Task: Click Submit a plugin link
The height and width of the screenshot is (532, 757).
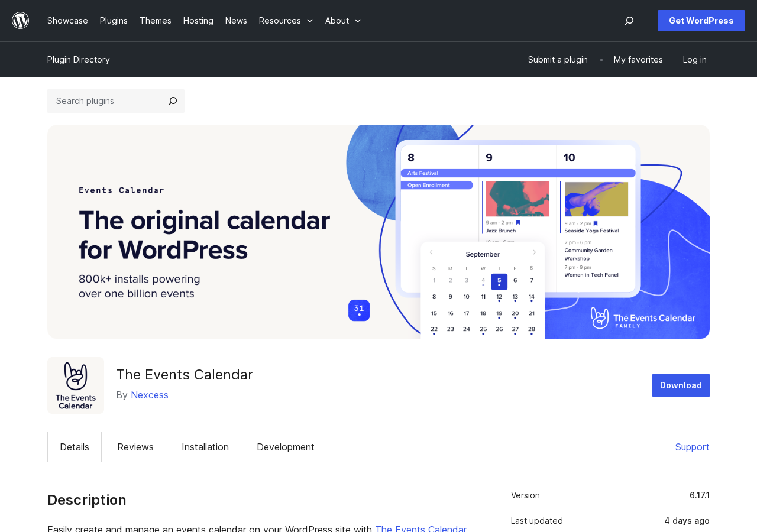Action: point(558,60)
